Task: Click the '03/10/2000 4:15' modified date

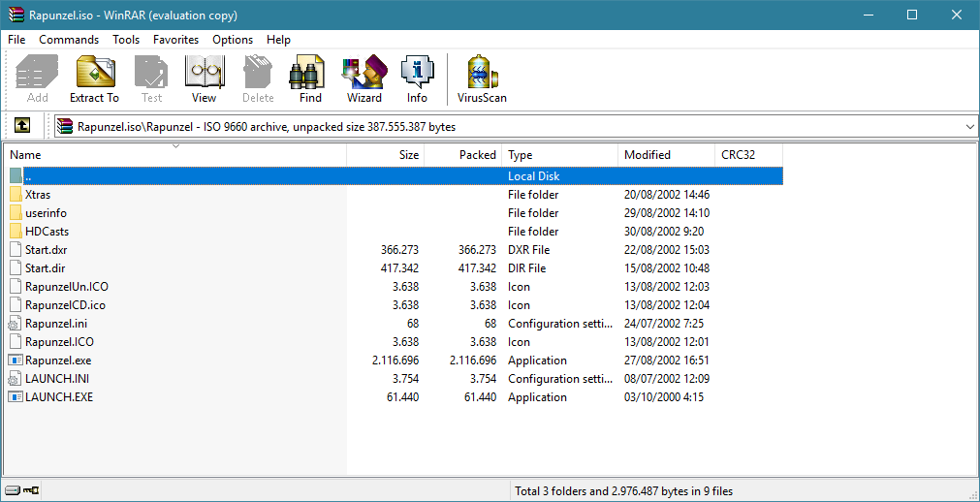Action: [662, 397]
